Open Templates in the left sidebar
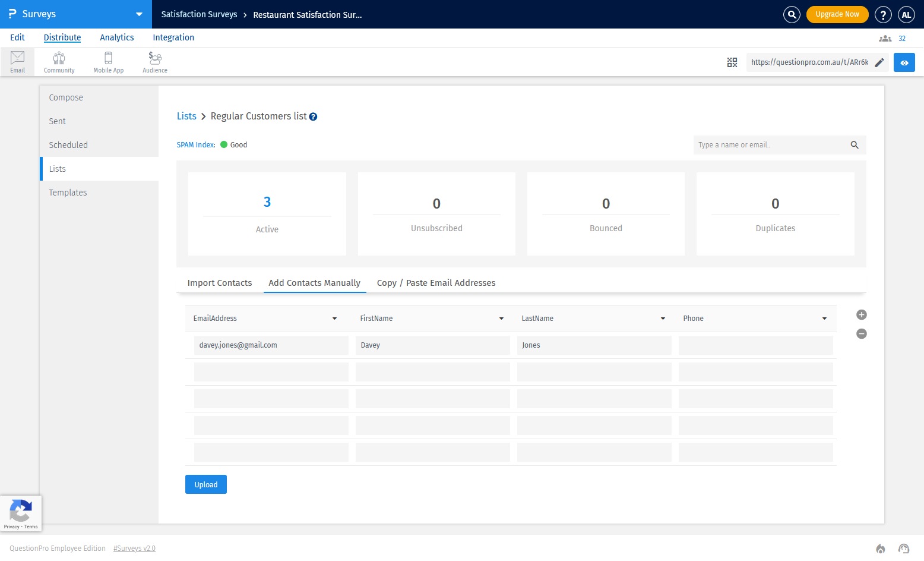 (x=68, y=193)
